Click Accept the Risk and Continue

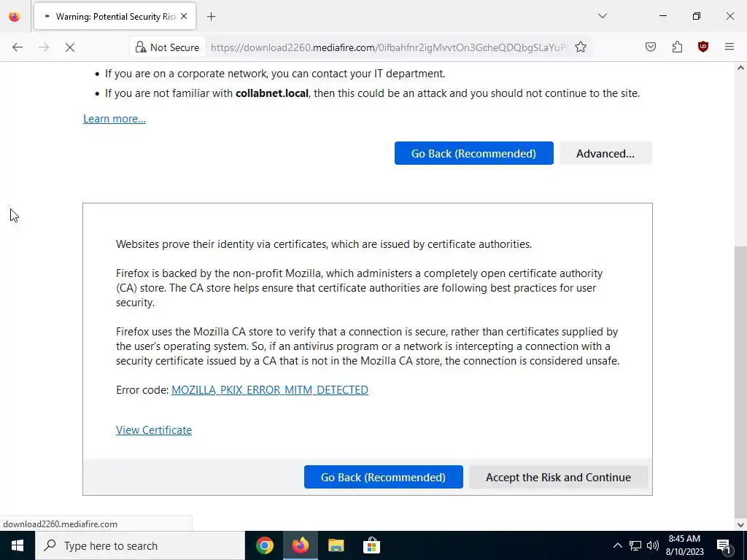click(x=558, y=477)
